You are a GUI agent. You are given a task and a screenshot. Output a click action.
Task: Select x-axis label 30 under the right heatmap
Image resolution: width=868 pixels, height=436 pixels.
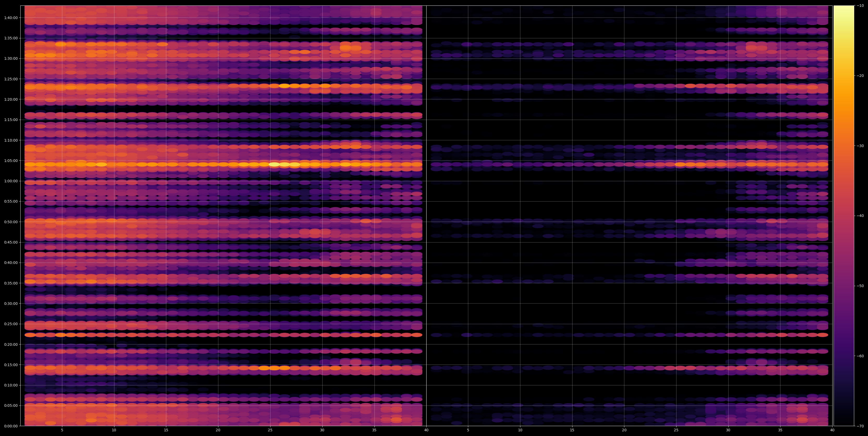tap(728, 430)
